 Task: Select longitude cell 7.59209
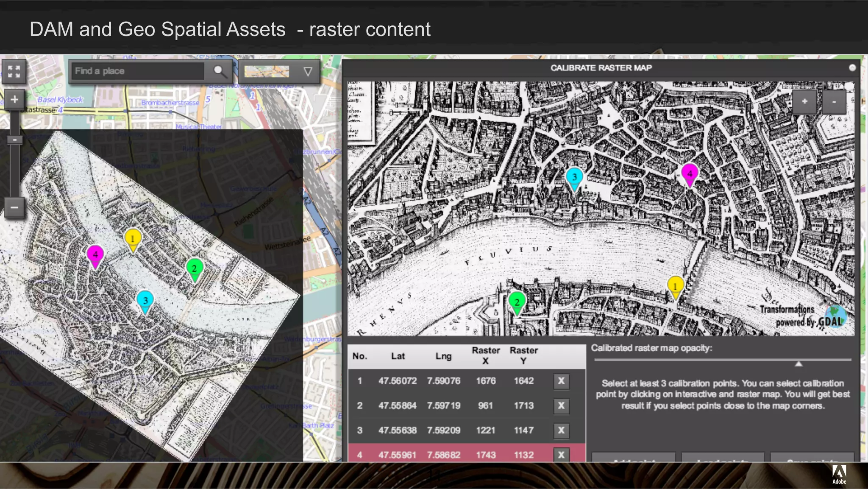443,430
